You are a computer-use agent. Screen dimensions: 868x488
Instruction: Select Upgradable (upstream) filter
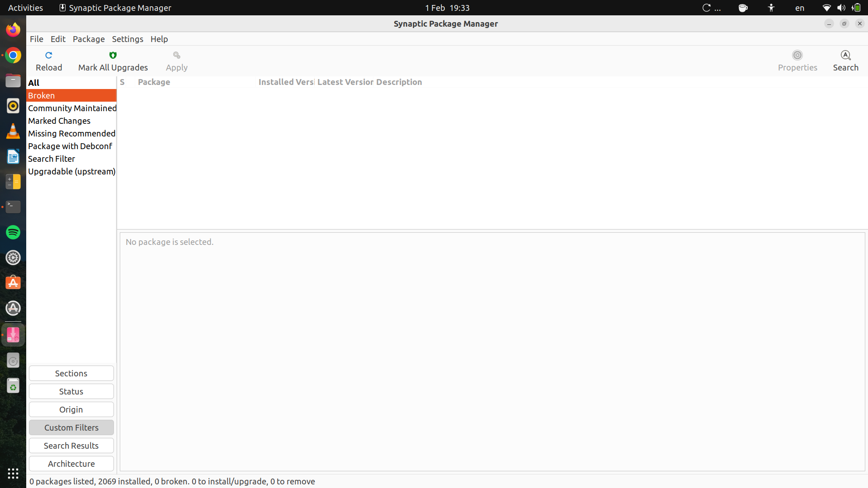(x=71, y=171)
